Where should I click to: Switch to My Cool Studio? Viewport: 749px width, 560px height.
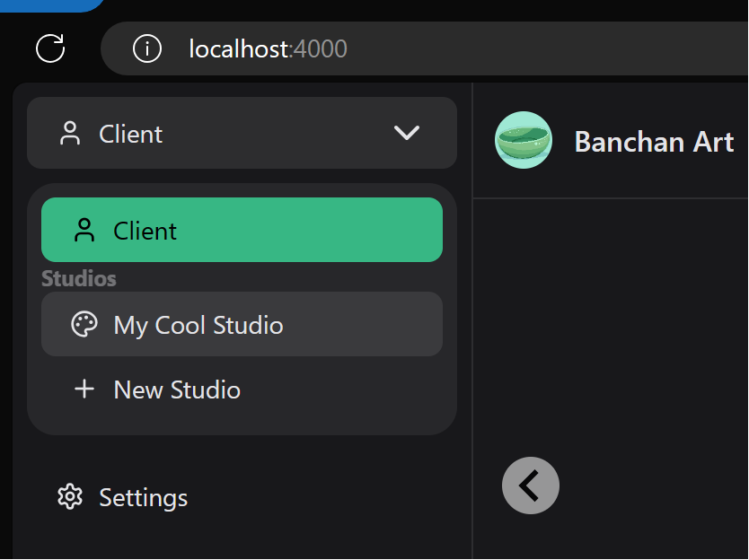pos(198,325)
